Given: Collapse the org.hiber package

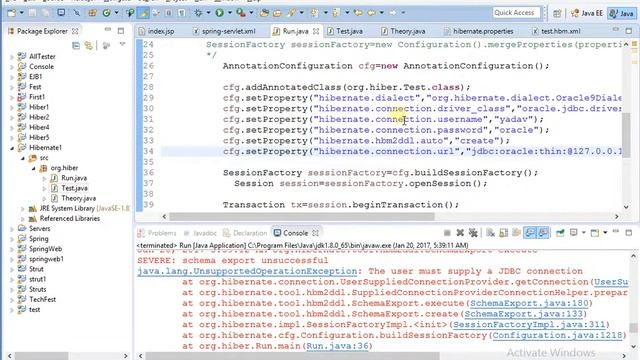Looking at the screenshot, I should coord(34,168).
